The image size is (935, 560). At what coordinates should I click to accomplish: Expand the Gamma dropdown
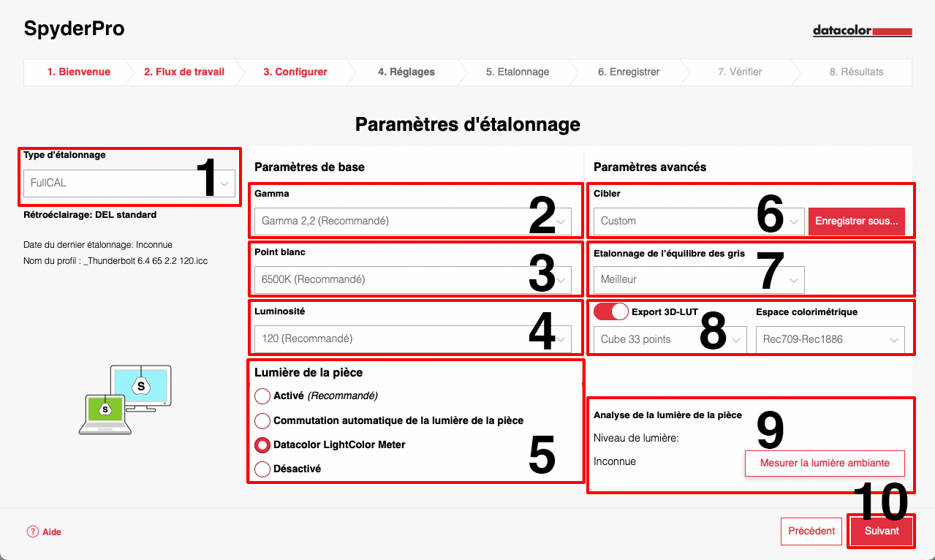(x=412, y=221)
